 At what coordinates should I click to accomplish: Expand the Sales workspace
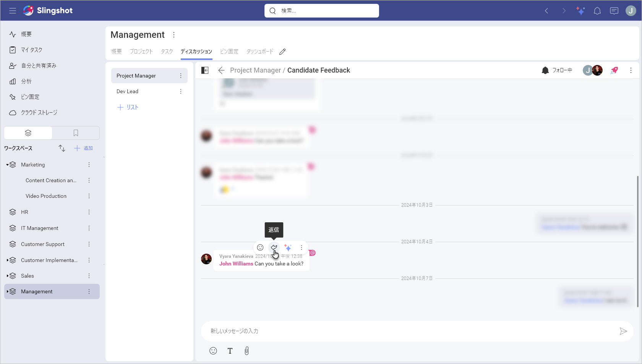tap(7, 276)
